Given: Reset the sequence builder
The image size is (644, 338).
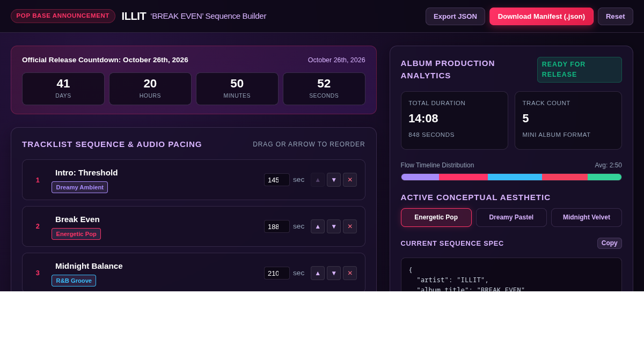Looking at the screenshot, I should 616,16.
